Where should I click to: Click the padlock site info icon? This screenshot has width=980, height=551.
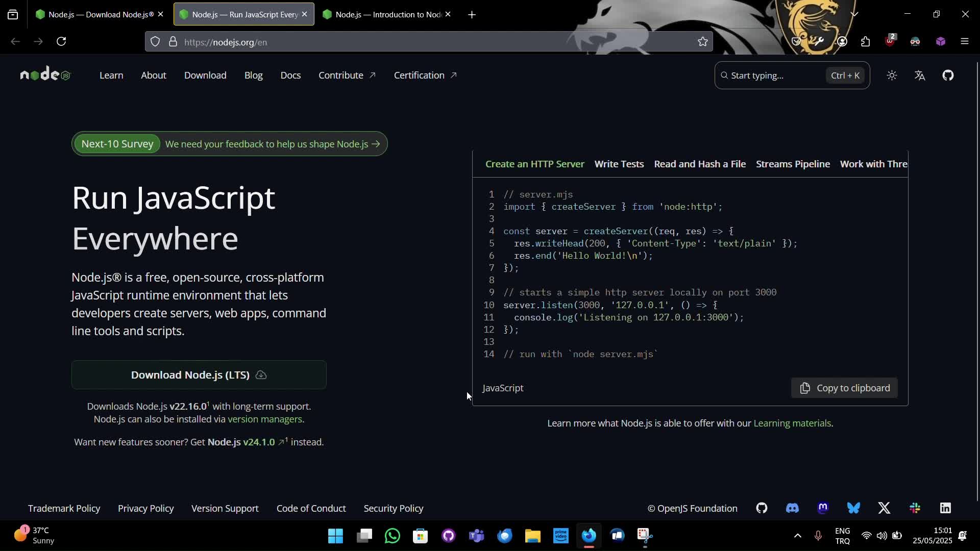coord(173,42)
